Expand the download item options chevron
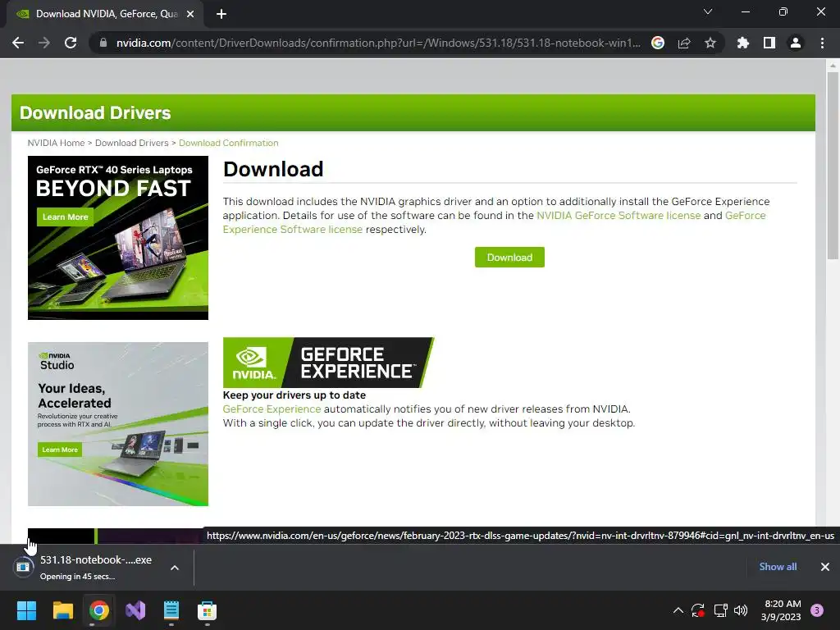The image size is (840, 630). [175, 568]
